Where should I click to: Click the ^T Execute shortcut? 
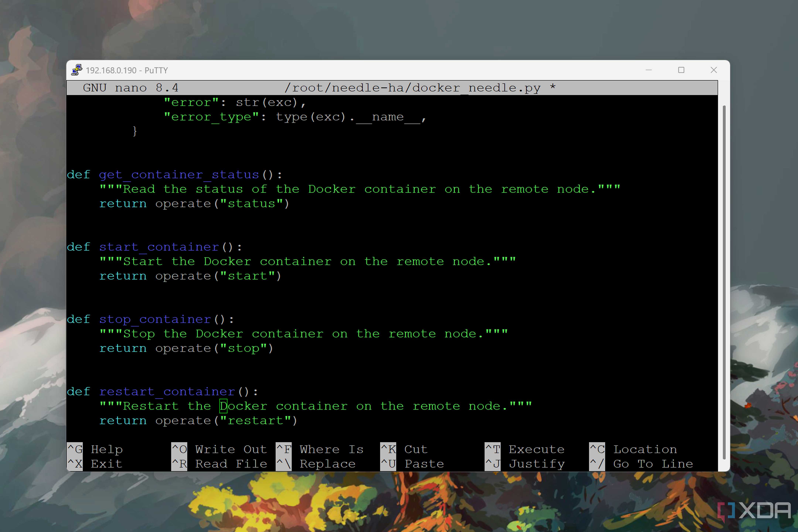[525, 449]
